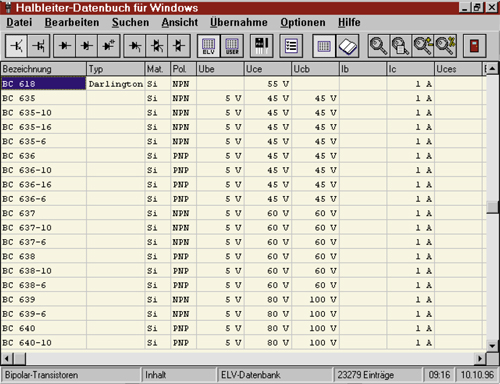Click the horizontal scrollbar thumb
500x384 pixels.
pyautogui.click(x=20, y=359)
